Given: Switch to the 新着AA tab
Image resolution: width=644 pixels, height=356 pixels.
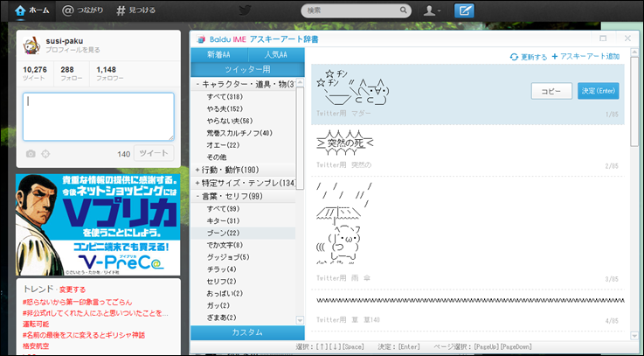Looking at the screenshot, I should [x=219, y=54].
